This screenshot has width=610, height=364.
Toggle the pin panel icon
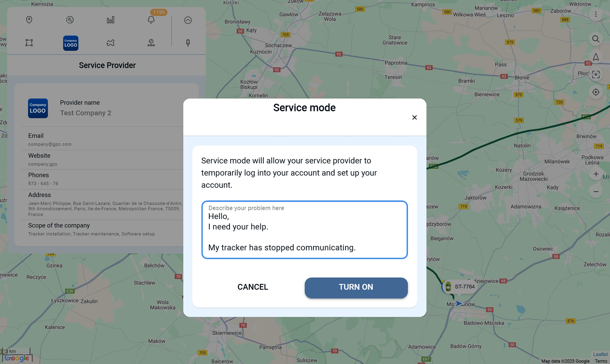(188, 43)
